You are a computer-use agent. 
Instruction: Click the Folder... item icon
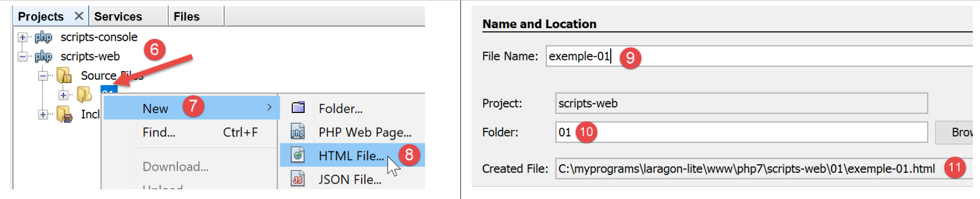298,107
